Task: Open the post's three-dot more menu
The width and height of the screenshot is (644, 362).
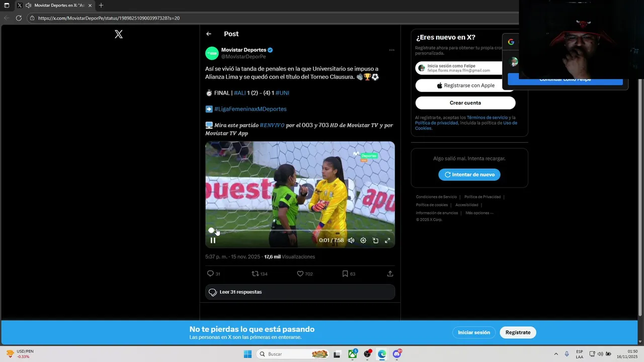Action: click(x=391, y=50)
